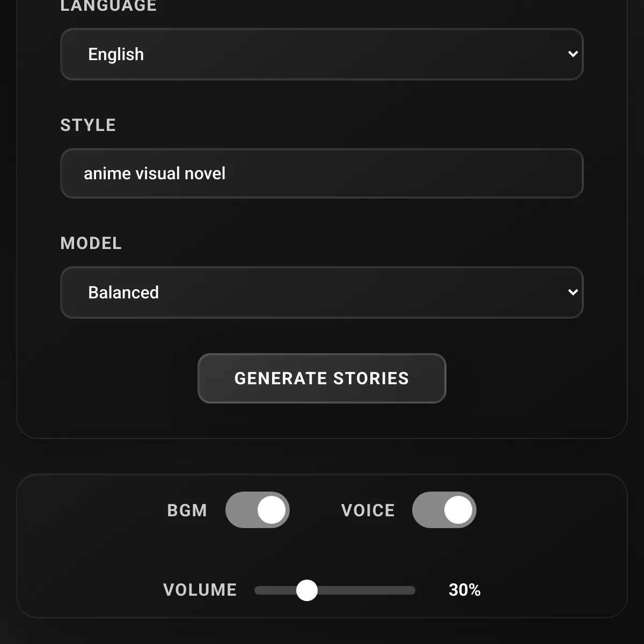Viewport: 644px width, 644px height.
Task: Click the right end of the Volume slider track
Action: (x=411, y=590)
